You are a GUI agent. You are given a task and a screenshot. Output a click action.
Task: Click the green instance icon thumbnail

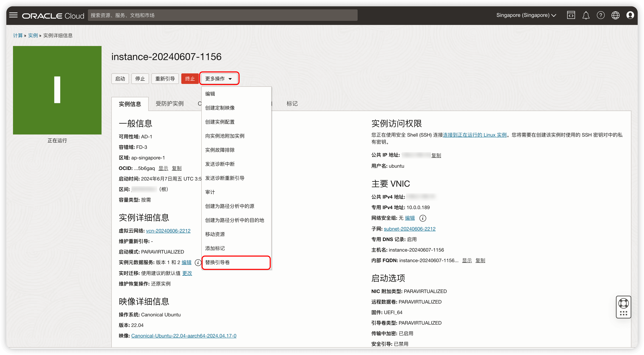(57, 90)
